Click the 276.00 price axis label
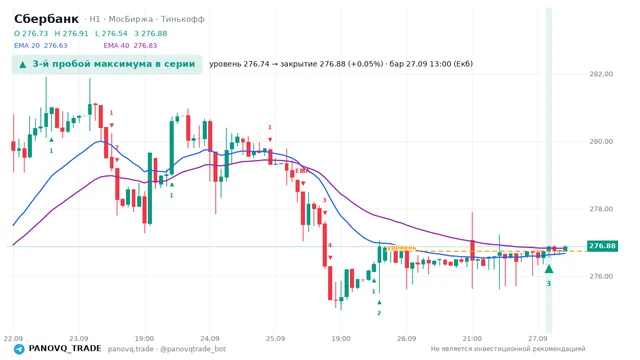This screenshot has height=360, width=640. 601,276
